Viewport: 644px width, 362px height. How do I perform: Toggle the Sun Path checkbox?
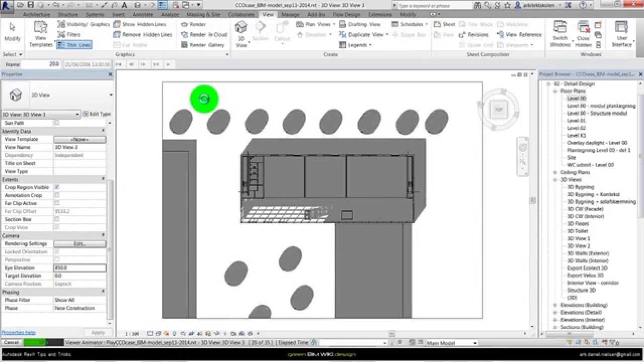57,123
